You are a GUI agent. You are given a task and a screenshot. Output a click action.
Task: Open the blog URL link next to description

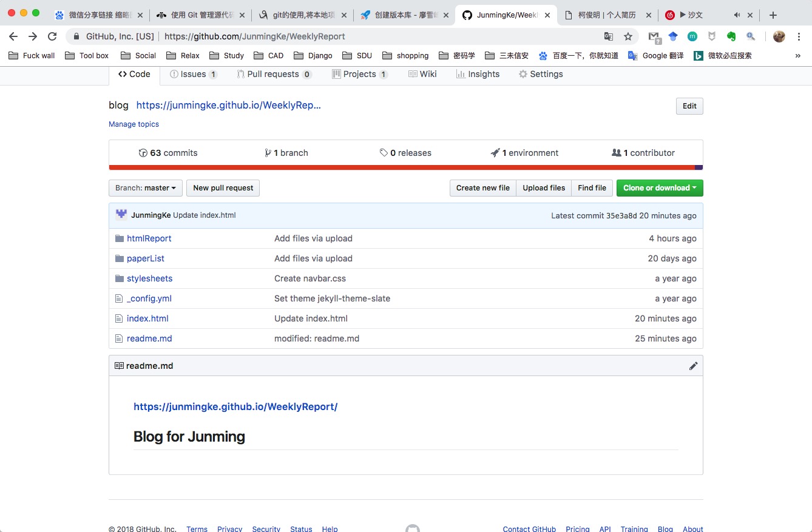(228, 105)
